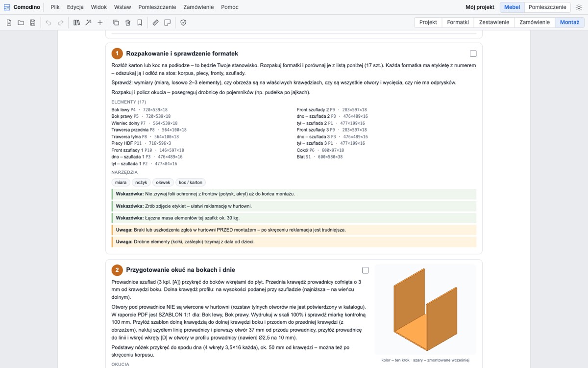Click the tip about zdjęcie etykiet
This screenshot has width=588, height=368.
pos(294,206)
